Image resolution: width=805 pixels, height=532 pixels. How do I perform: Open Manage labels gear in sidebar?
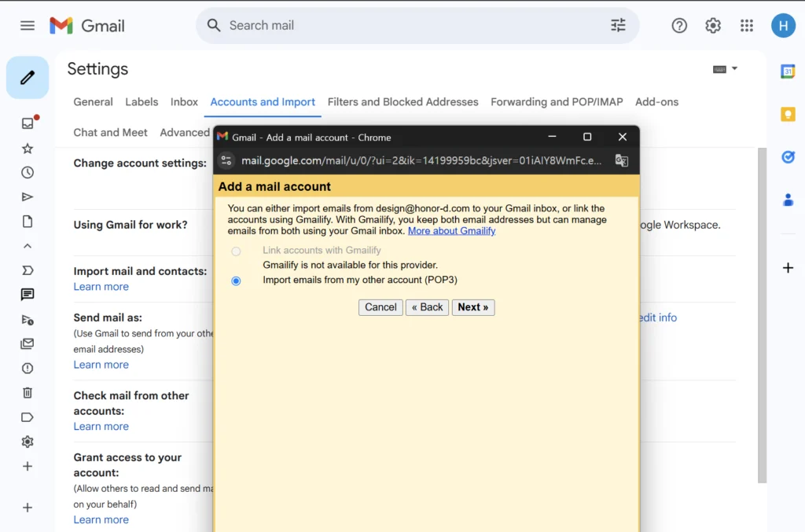tap(28, 442)
